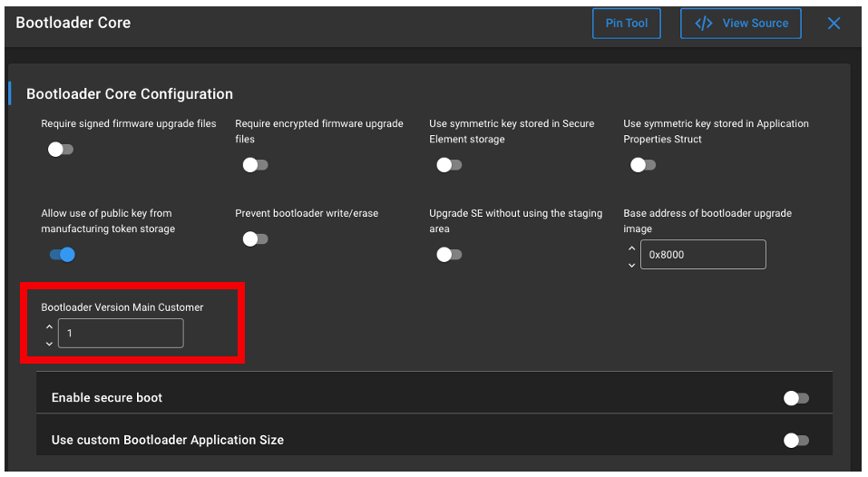
Task: Toggle symmetric key in Application Properties Struct
Action: (x=643, y=165)
